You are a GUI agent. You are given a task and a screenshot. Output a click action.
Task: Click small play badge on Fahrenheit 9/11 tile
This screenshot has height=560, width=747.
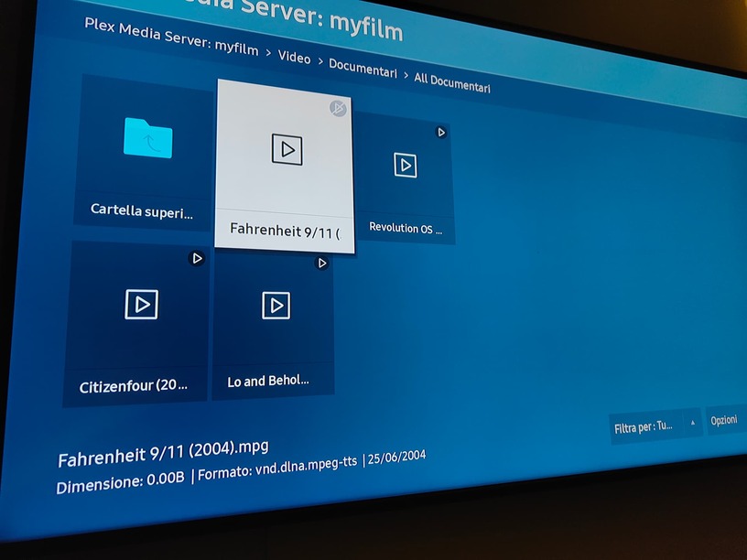(x=338, y=109)
